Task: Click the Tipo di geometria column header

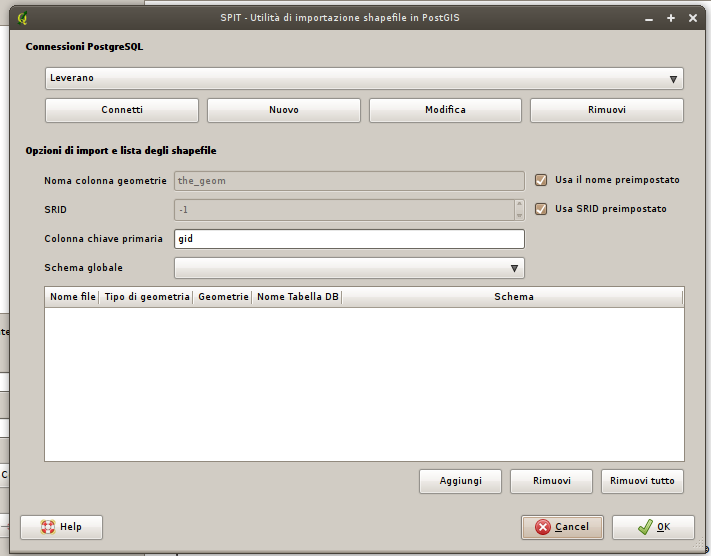Action: click(x=146, y=297)
